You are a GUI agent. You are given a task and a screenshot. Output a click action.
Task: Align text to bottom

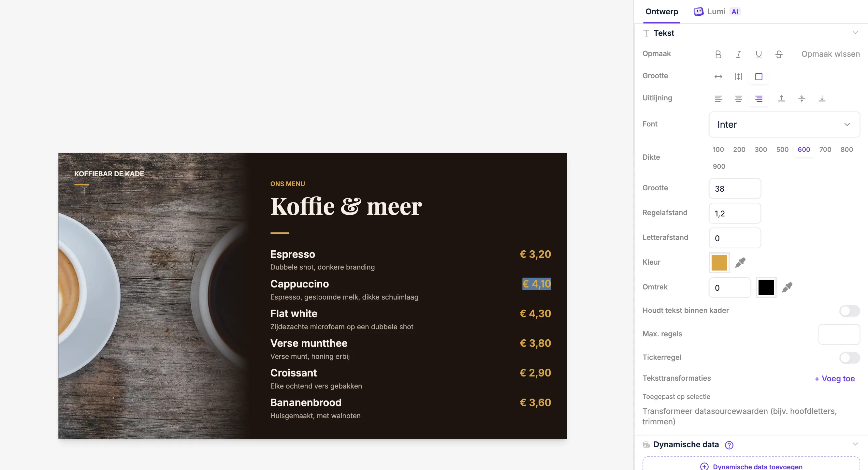click(822, 99)
